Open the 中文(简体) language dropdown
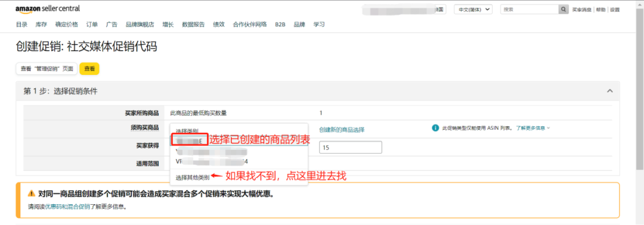 tap(473, 9)
